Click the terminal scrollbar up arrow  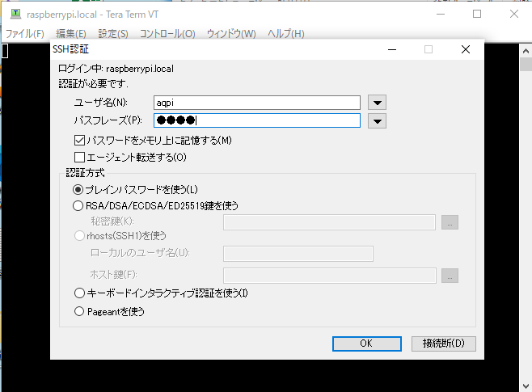pyautogui.click(x=526, y=51)
